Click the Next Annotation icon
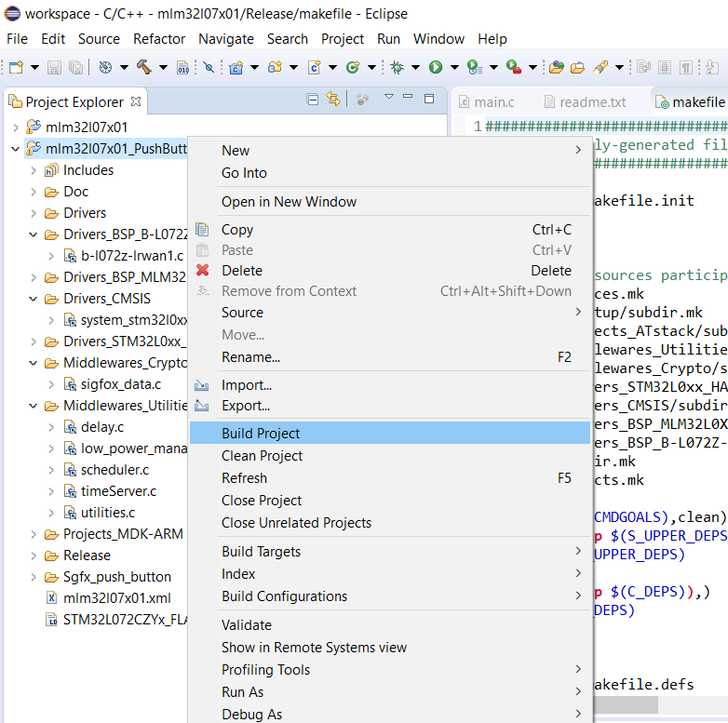728x723 pixels. (711, 67)
